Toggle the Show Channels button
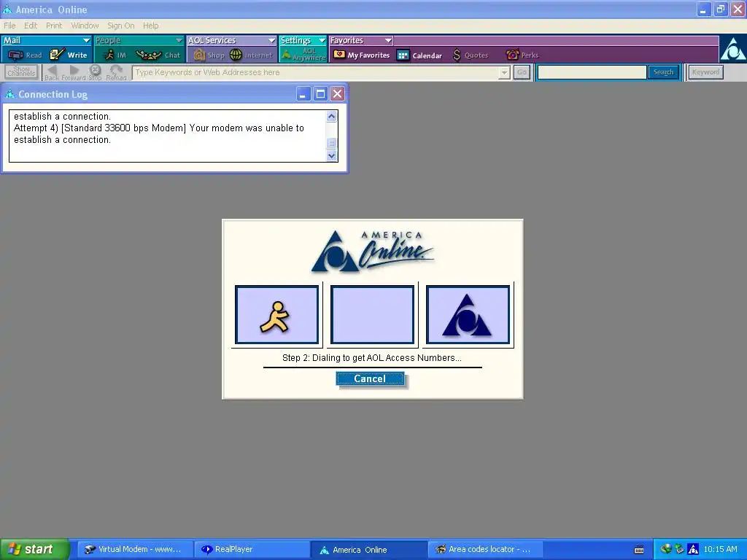Screen dimensions: 747x560 [21, 72]
